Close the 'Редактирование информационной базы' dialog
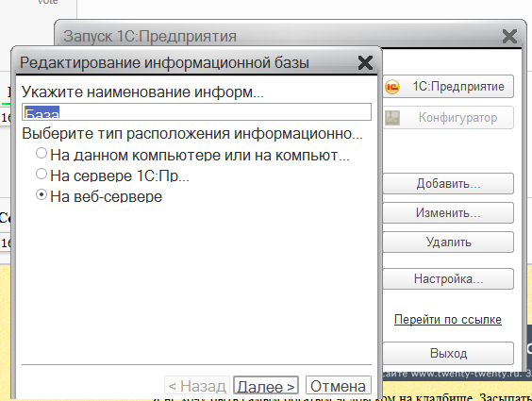Image resolution: width=532 pixels, height=401 pixels. click(x=365, y=63)
